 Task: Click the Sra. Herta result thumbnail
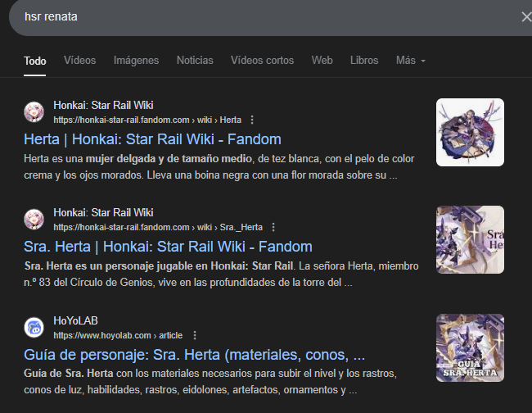pyautogui.click(x=470, y=239)
